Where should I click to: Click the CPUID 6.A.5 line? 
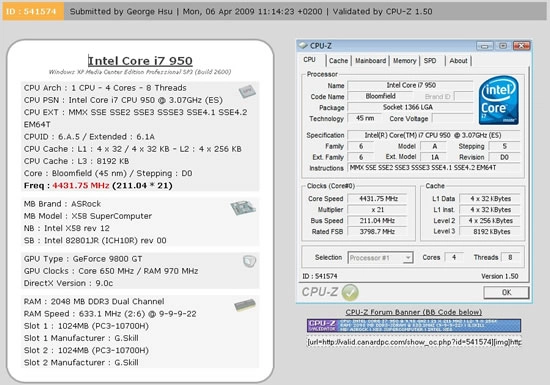[x=89, y=137]
